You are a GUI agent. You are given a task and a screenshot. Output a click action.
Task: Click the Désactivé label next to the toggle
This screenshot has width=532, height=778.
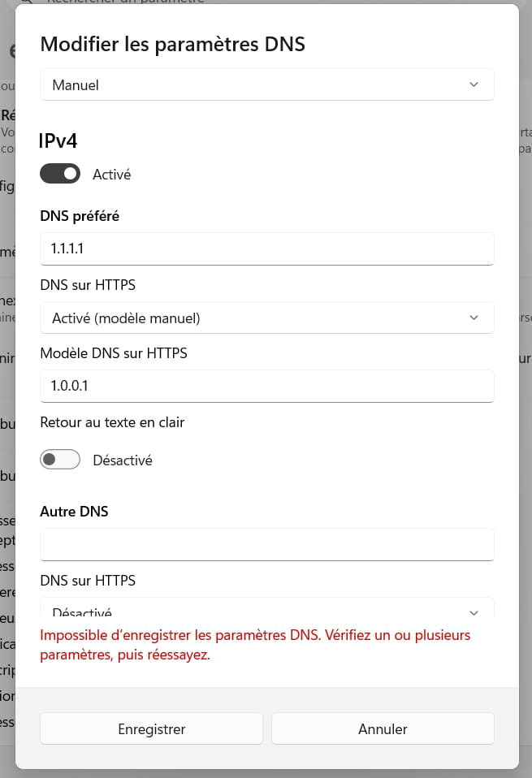[122, 460]
